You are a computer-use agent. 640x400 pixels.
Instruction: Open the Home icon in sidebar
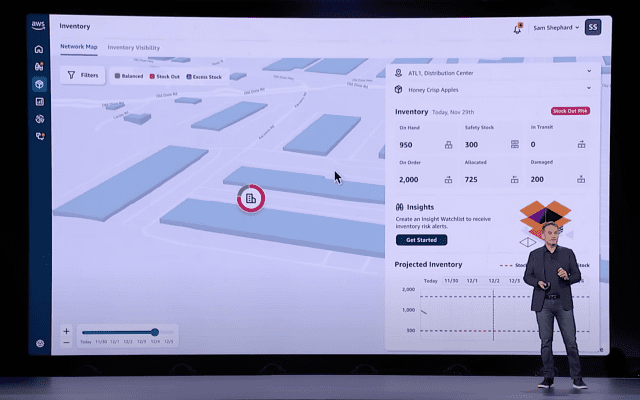point(39,49)
